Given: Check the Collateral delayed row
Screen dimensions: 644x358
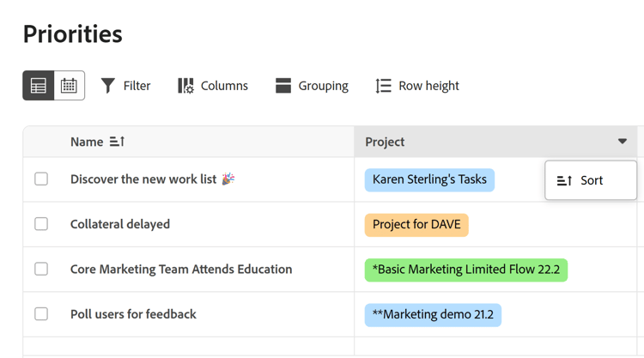Looking at the screenshot, I should (x=41, y=224).
